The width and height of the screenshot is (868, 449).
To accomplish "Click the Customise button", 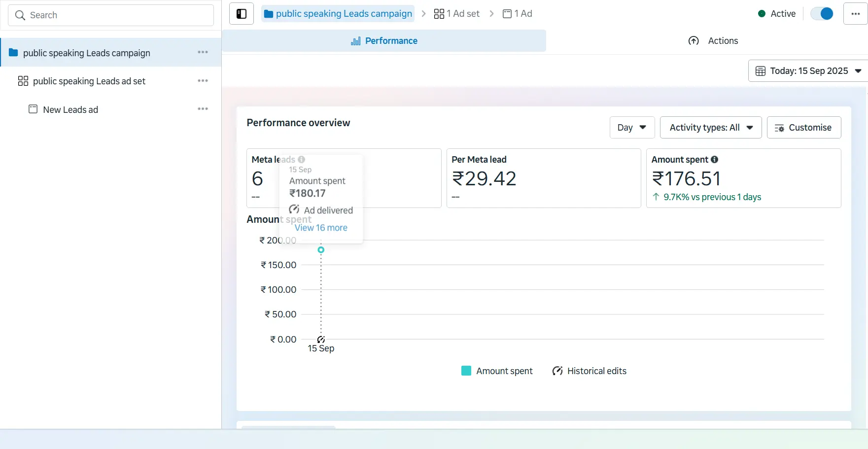I will click(803, 128).
